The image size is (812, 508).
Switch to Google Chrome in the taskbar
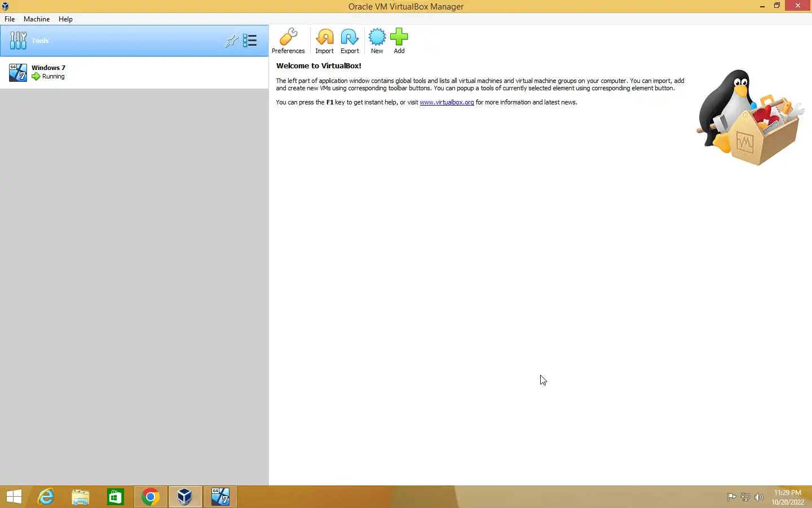tap(151, 497)
